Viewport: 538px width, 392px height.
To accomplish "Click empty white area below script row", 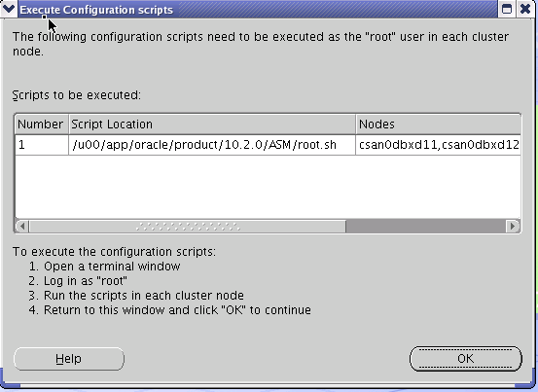I will 268,187.
